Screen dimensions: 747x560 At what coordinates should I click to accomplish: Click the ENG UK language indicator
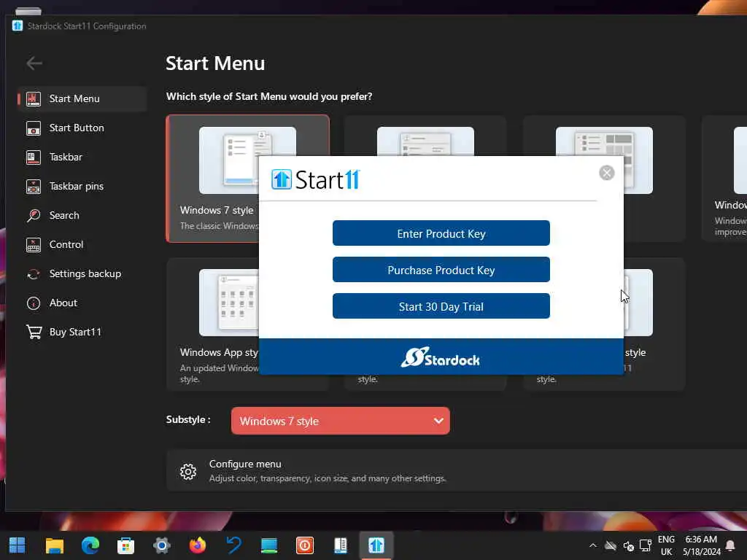pyautogui.click(x=666, y=545)
